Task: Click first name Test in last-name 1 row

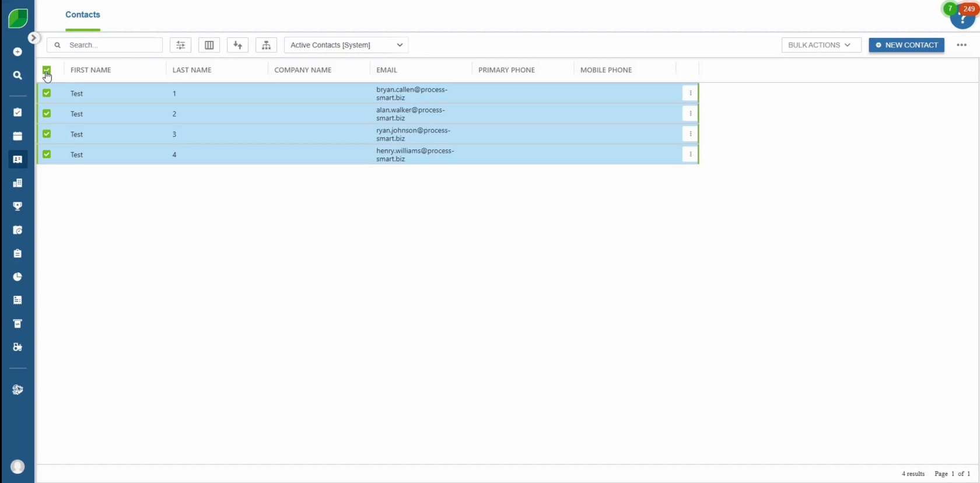Action: click(x=76, y=93)
